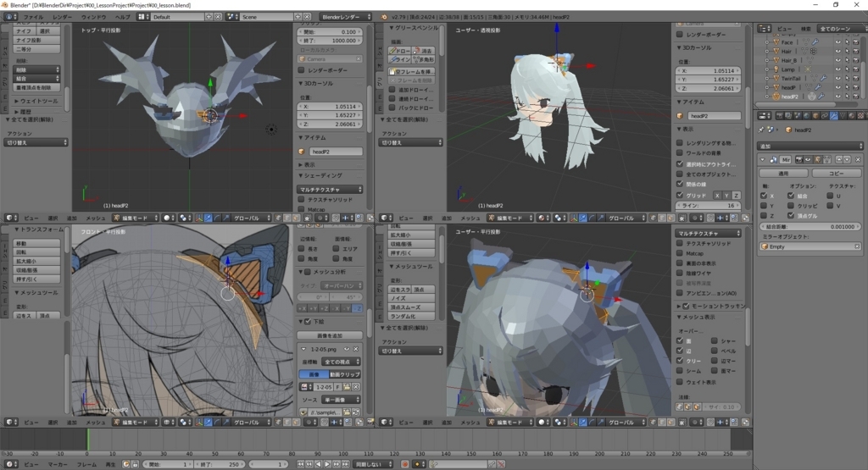Enable the U texture checkbox in Mirror modifier

[830, 196]
